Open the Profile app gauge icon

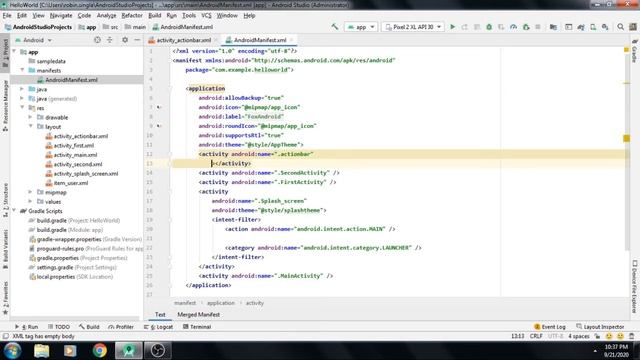513,27
